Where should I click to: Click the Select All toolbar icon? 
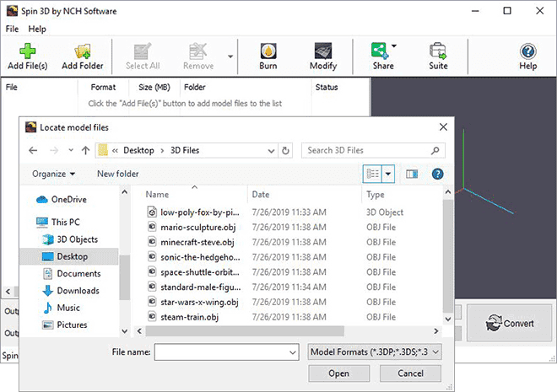(x=143, y=56)
